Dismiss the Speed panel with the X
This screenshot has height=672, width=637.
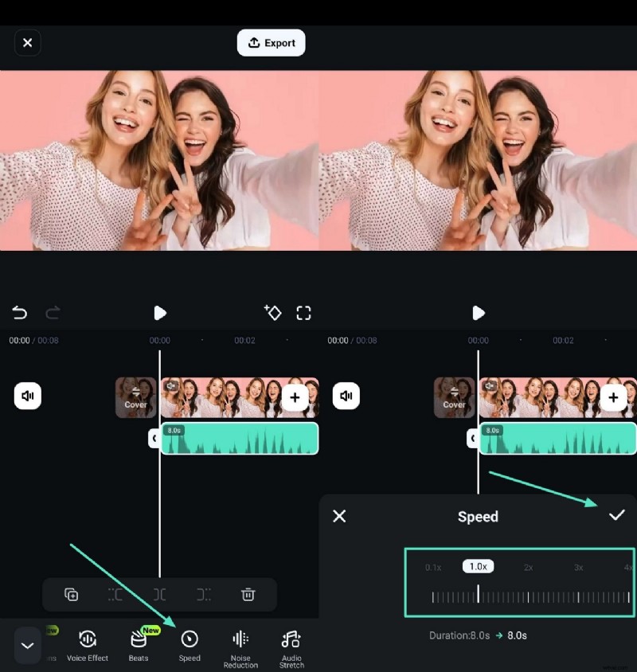tap(339, 516)
